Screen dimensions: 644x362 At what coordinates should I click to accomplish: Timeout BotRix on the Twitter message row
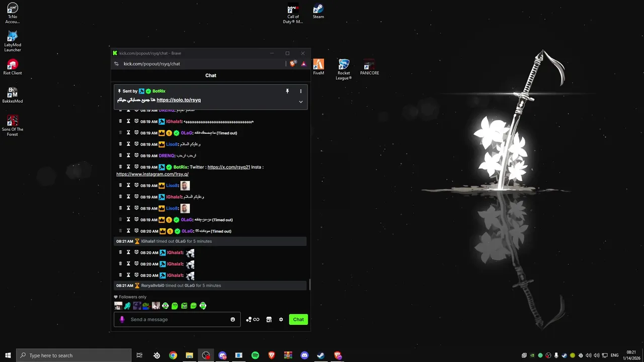coord(128,166)
